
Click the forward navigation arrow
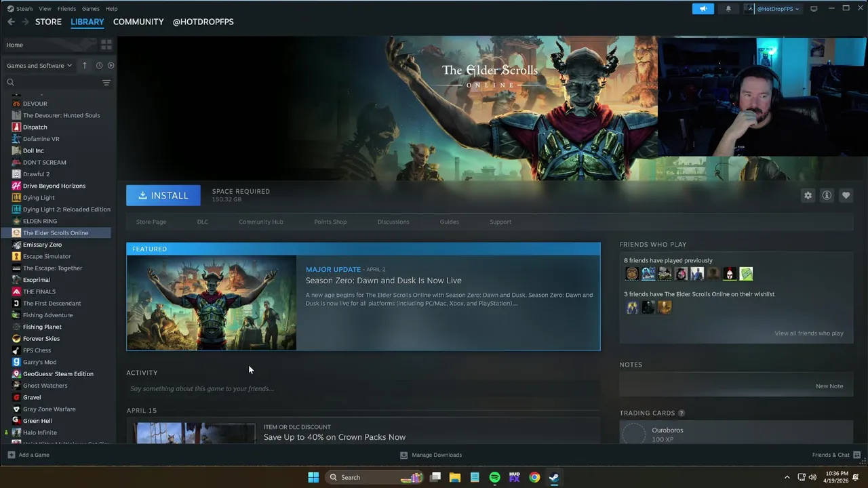(25, 22)
